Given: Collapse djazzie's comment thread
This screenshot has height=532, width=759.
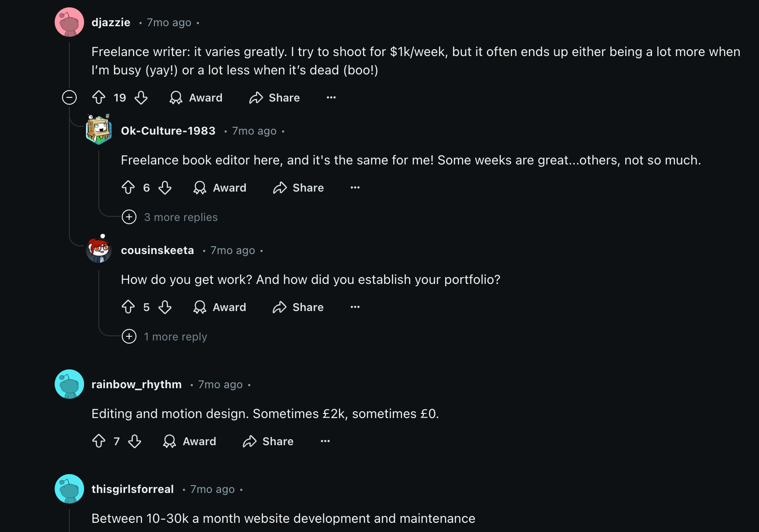Looking at the screenshot, I should click(x=69, y=97).
